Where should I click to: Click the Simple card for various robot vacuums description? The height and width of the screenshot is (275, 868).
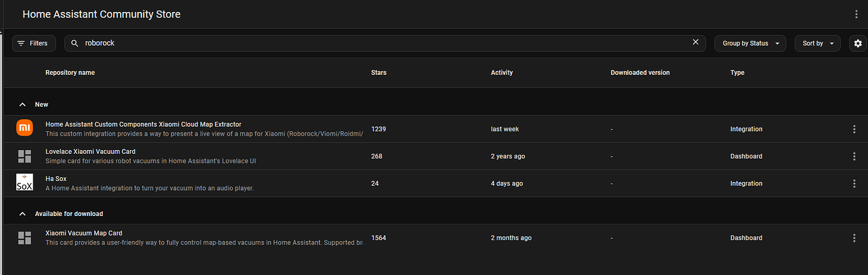(150, 161)
